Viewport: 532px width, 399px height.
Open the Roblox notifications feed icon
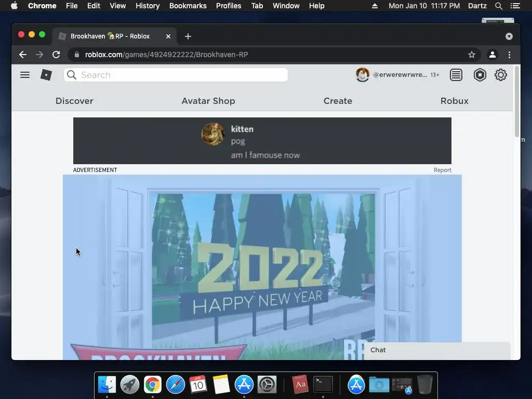pos(456,75)
